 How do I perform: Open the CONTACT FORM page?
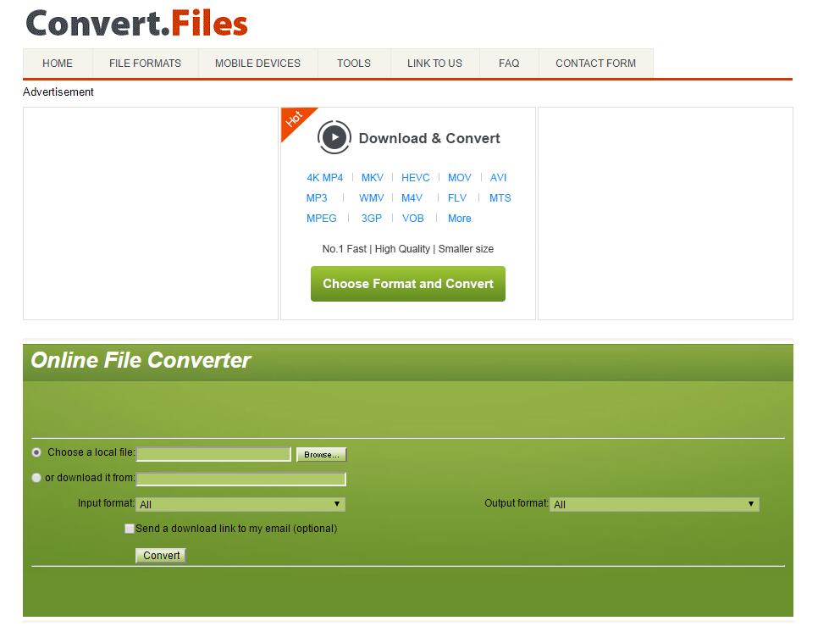pyautogui.click(x=596, y=64)
